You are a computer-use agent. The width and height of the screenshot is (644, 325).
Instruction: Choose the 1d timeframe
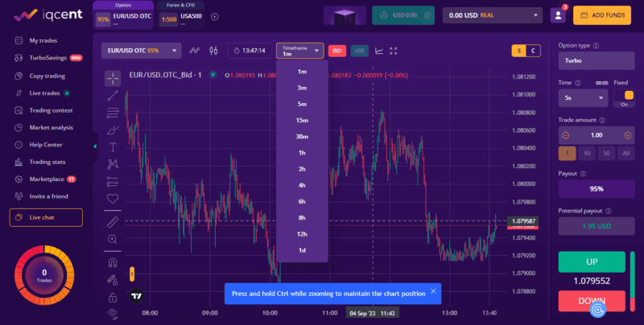pyautogui.click(x=302, y=250)
